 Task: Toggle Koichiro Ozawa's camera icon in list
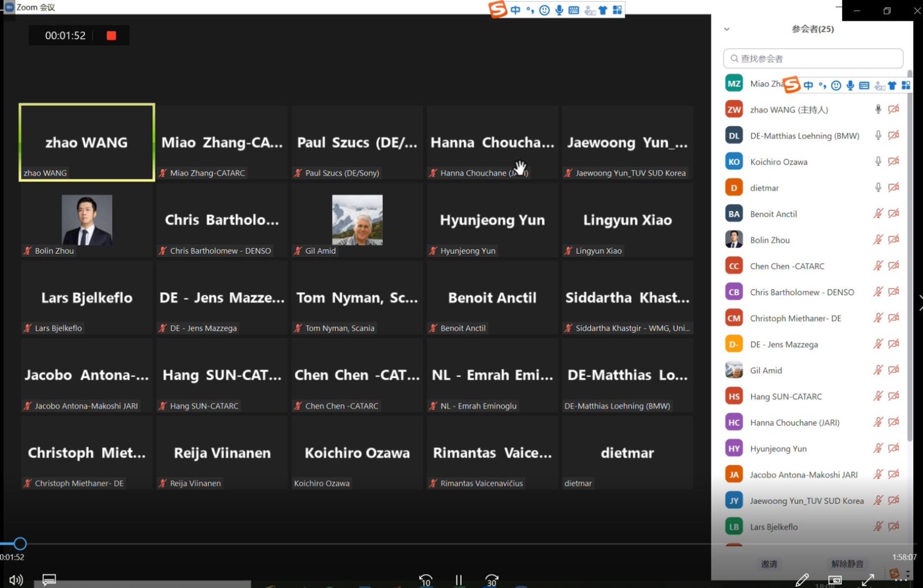(x=894, y=161)
